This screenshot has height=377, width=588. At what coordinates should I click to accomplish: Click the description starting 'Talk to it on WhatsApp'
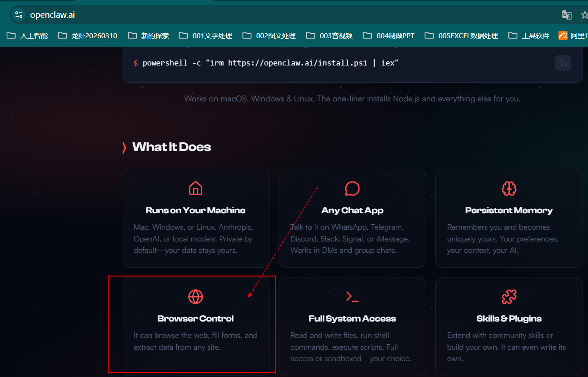pyautogui.click(x=350, y=239)
